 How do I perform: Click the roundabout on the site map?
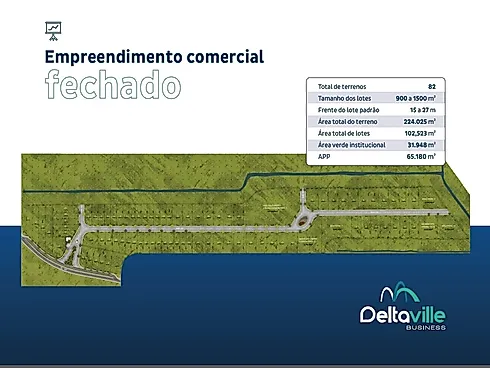click(303, 220)
